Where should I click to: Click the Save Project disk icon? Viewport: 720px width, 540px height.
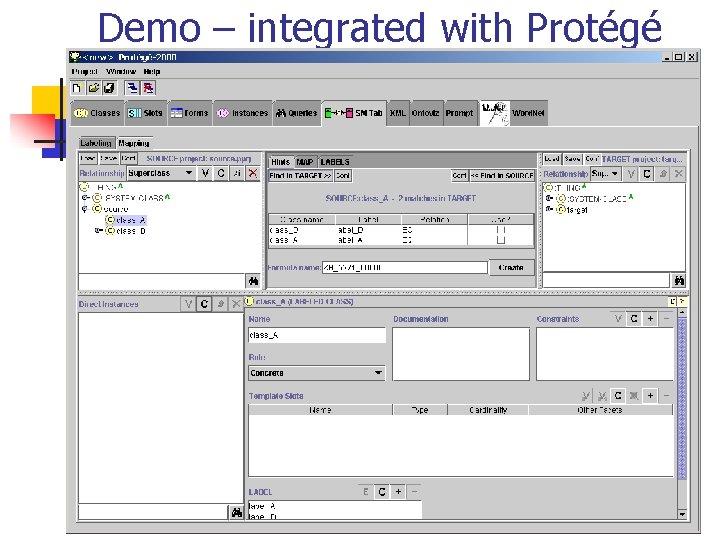point(109,88)
